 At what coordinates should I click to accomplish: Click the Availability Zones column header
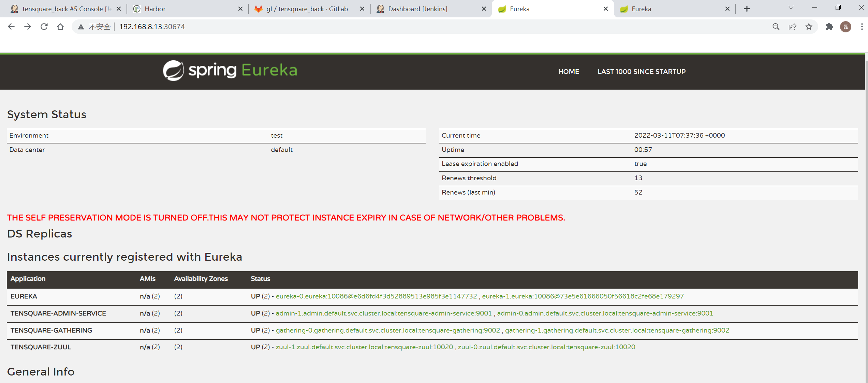pyautogui.click(x=201, y=278)
